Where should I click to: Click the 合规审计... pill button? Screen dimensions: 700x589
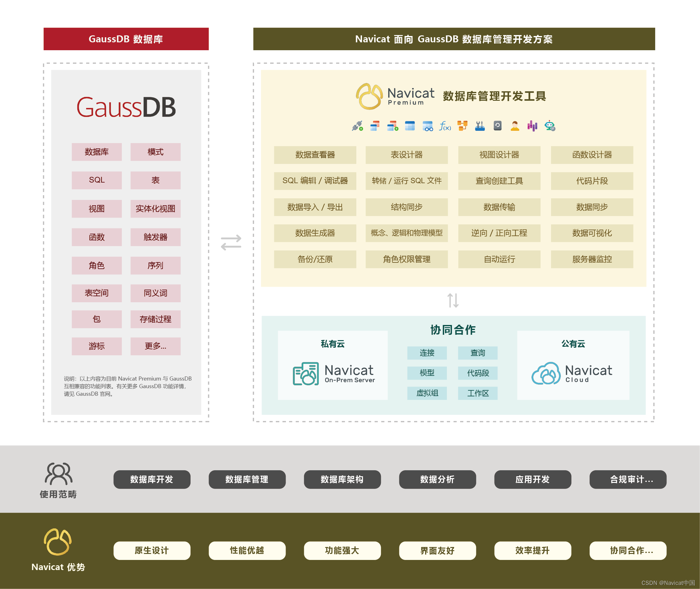[628, 479]
